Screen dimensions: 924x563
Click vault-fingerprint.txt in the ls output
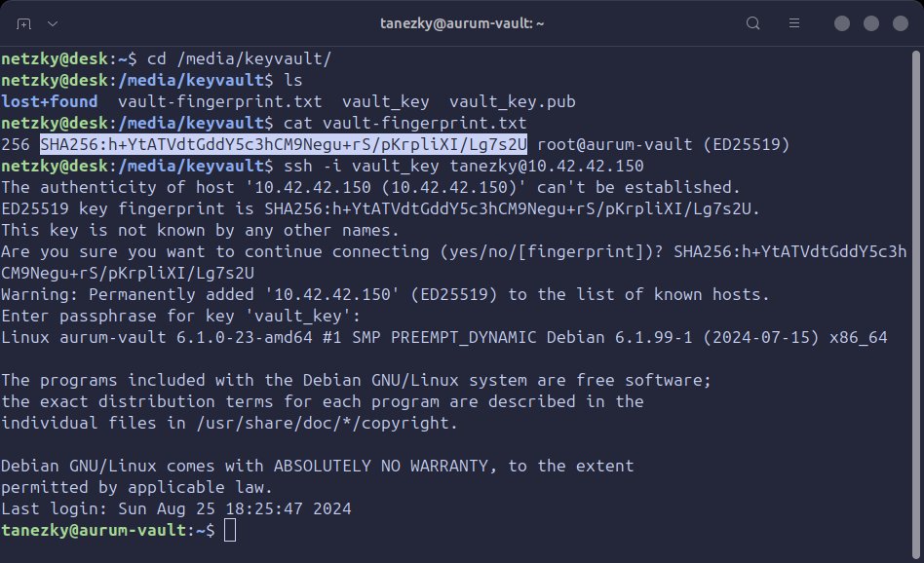click(220, 101)
